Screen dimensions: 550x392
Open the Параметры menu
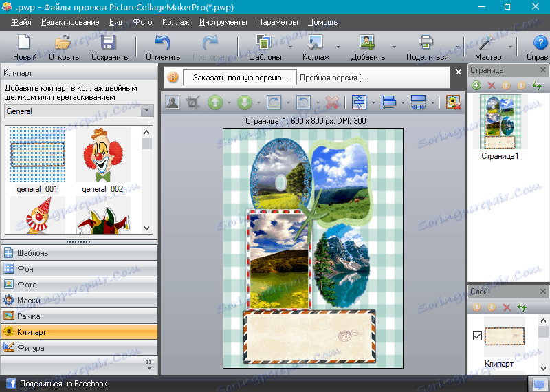pyautogui.click(x=278, y=22)
